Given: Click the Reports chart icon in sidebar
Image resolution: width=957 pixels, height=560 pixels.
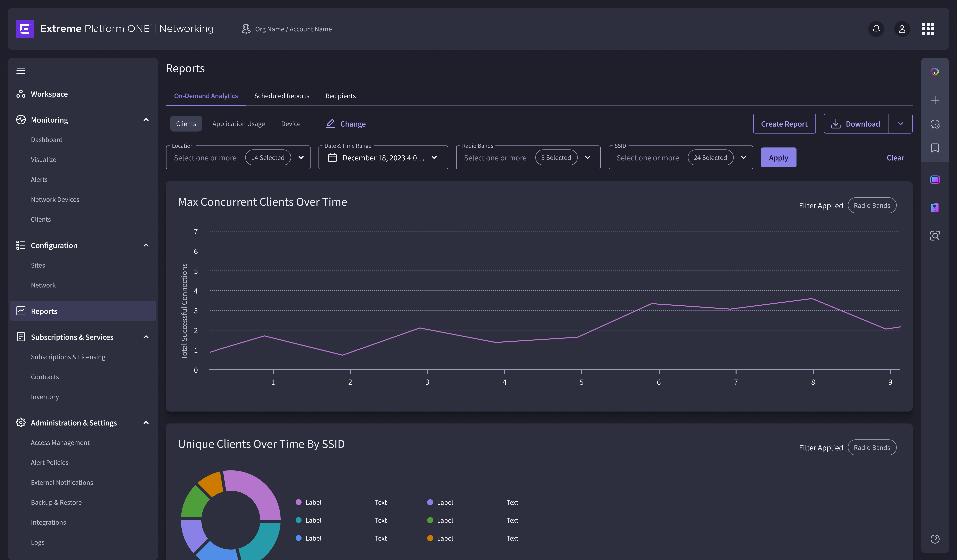Looking at the screenshot, I should point(21,311).
